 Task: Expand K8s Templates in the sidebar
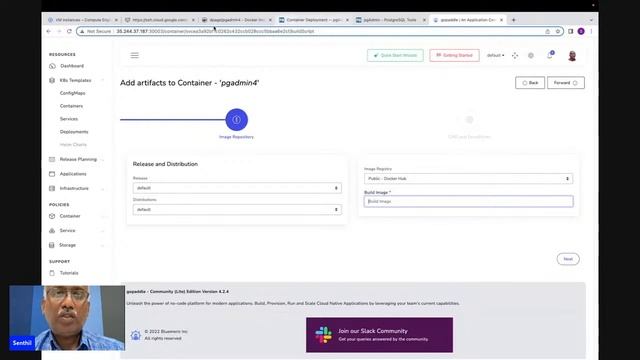click(76, 80)
